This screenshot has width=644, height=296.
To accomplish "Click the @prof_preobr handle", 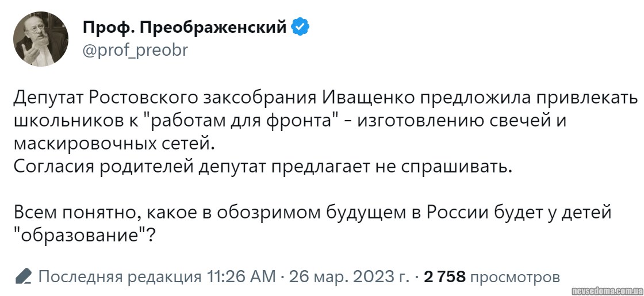I will click(135, 51).
